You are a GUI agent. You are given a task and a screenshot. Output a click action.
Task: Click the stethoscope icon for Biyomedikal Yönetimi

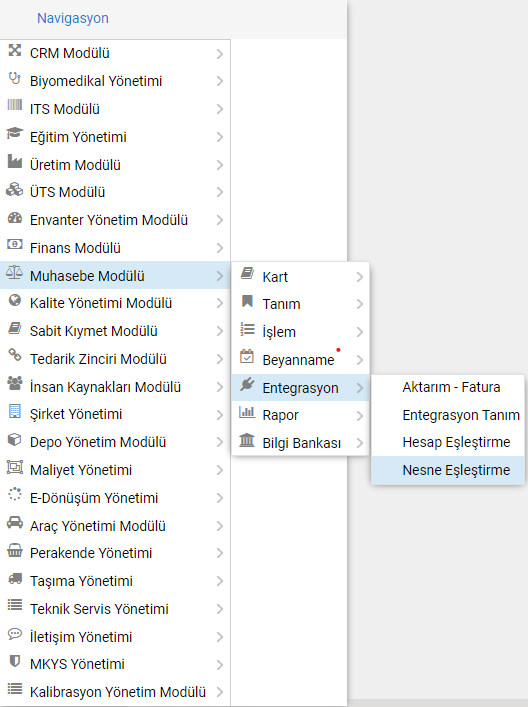point(15,78)
